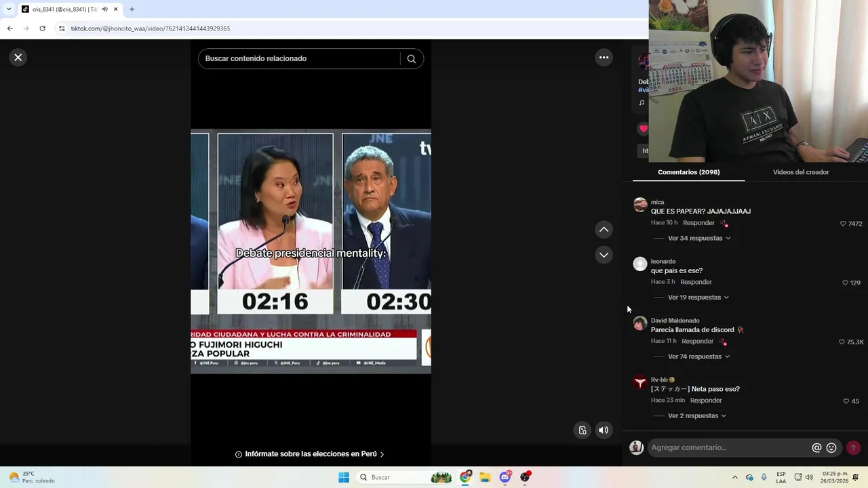This screenshot has height=488, width=868.
Task: Click the taskbar Buscar search box
Action: coord(403,477)
